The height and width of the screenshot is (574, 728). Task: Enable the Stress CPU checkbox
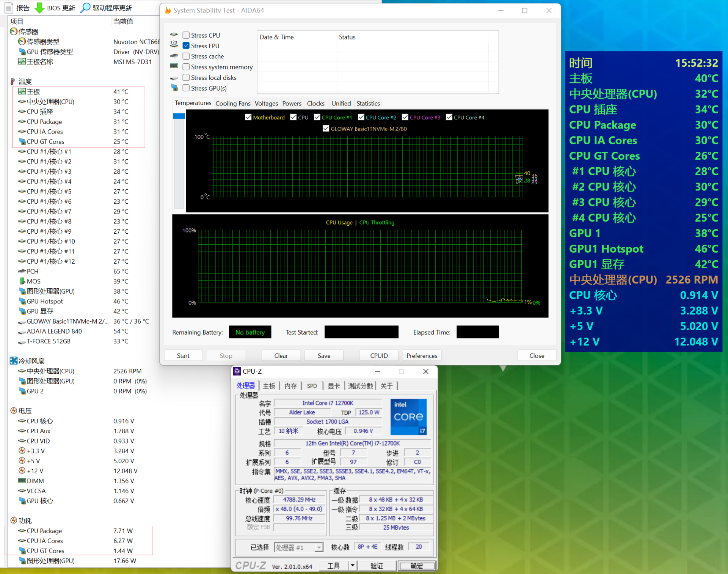186,35
